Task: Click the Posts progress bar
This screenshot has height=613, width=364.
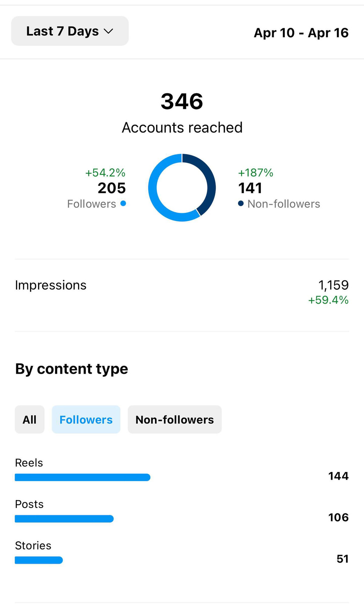Action: (64, 519)
